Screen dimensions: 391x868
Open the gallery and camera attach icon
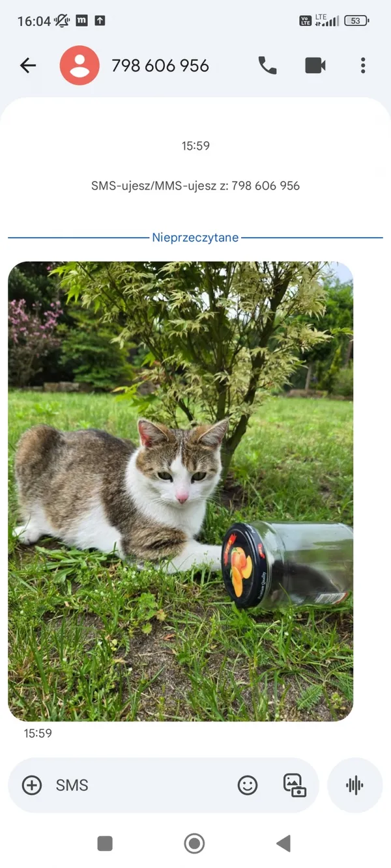295,785
